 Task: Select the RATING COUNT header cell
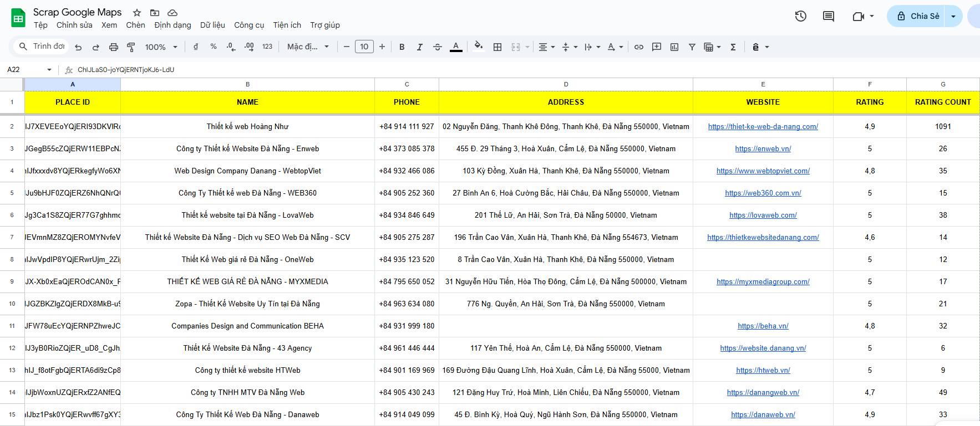click(943, 102)
